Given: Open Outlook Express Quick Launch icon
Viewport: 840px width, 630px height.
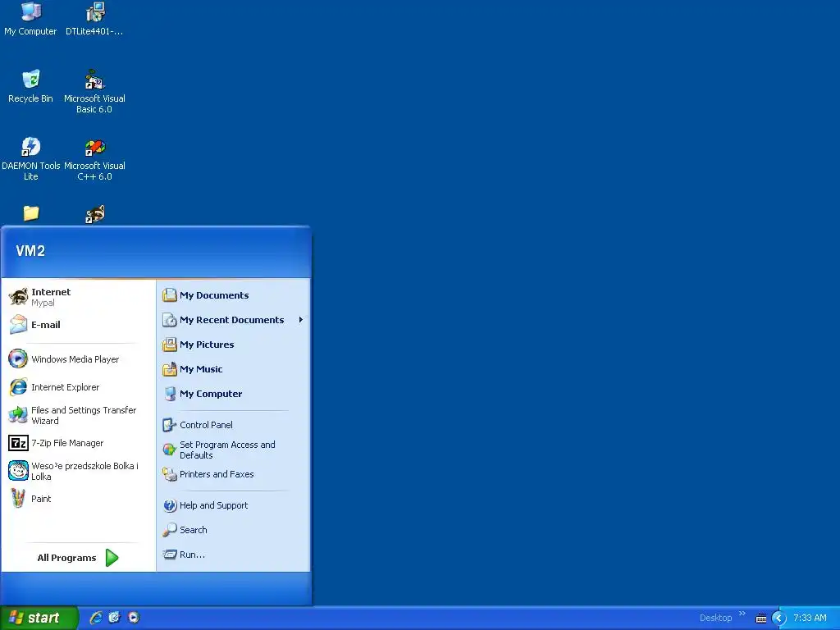Looking at the screenshot, I should [115, 618].
